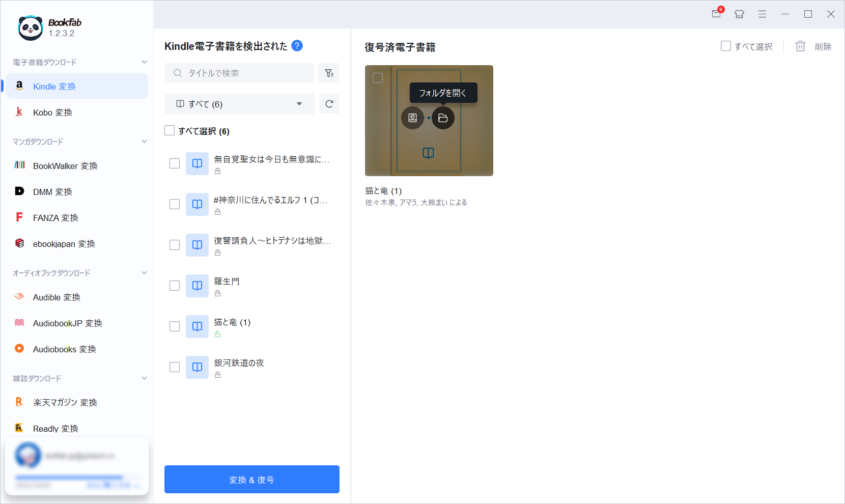The width and height of the screenshot is (845, 504).
Task: Click the help question mark icon
Action: [297, 46]
